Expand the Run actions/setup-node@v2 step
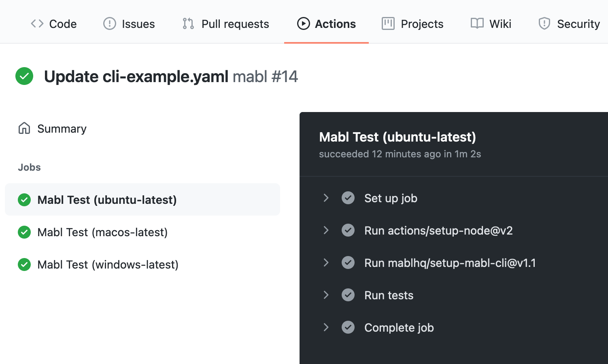The height and width of the screenshot is (364, 608). [326, 230]
